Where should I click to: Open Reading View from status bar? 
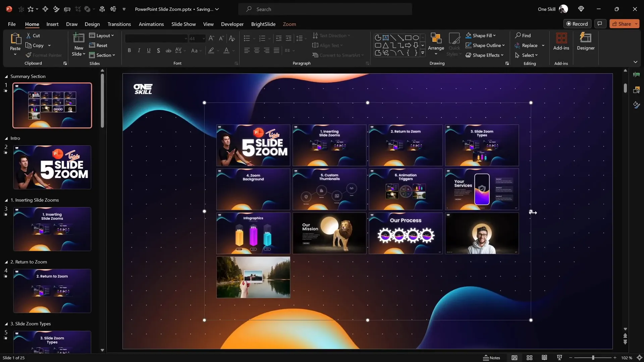click(x=544, y=358)
